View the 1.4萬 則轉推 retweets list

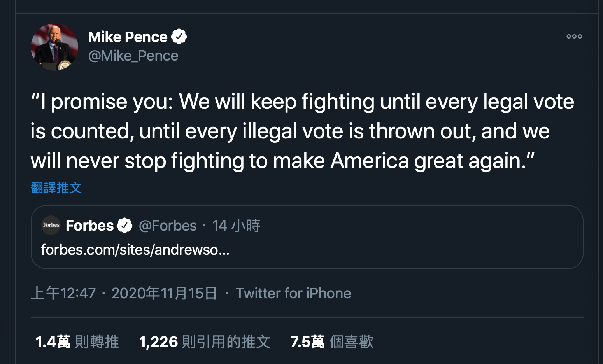77,342
